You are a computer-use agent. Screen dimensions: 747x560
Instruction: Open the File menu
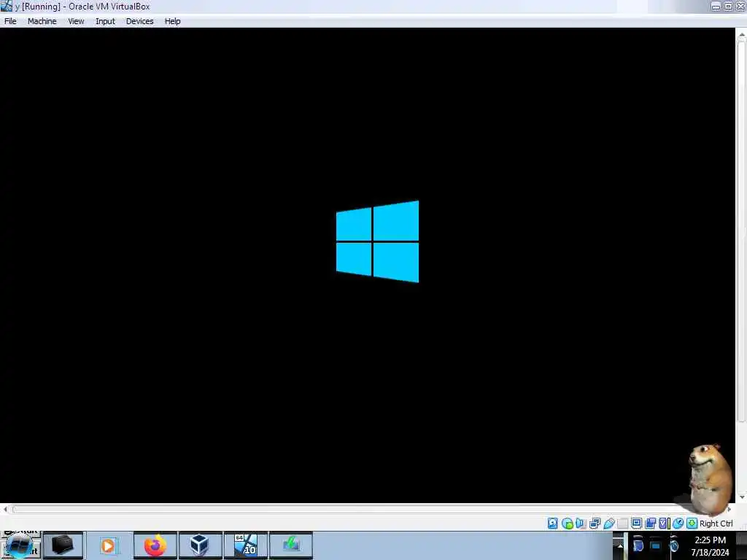10,21
